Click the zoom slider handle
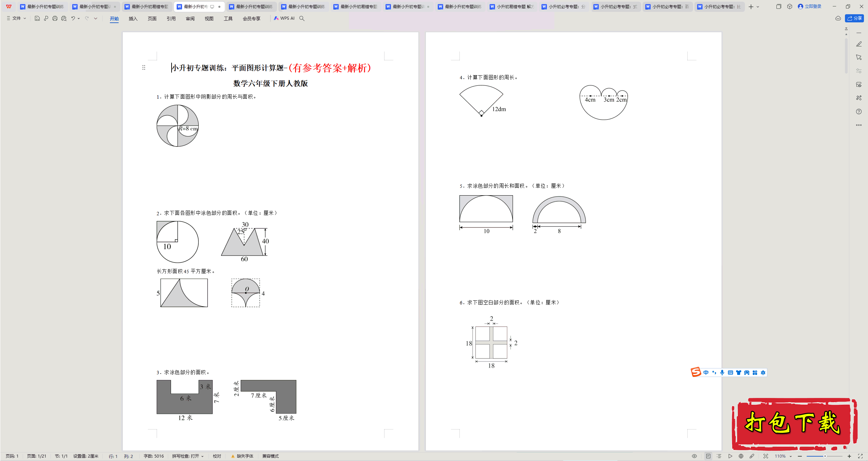The width and height of the screenshot is (868, 461). coord(825,456)
